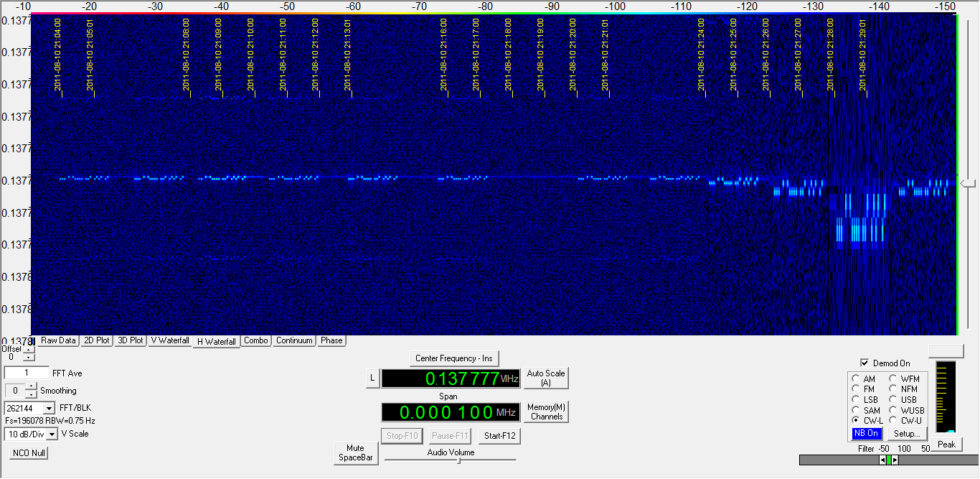Viewport: 980px width, 479px height.
Task: Click the -100 dB scale label
Action: point(616,6)
